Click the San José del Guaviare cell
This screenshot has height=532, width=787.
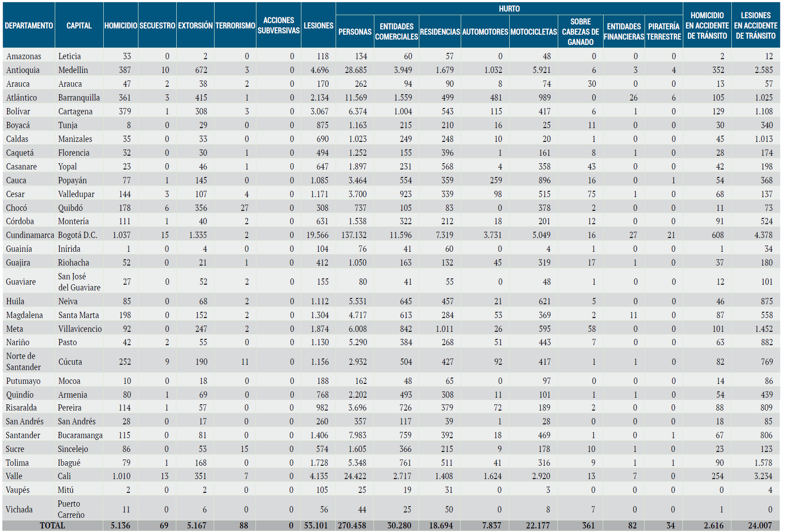pyautogui.click(x=79, y=282)
